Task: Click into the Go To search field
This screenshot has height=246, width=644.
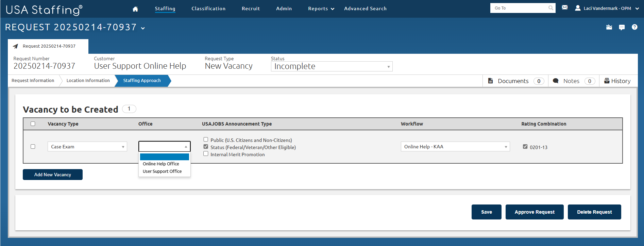Action: pos(519,8)
